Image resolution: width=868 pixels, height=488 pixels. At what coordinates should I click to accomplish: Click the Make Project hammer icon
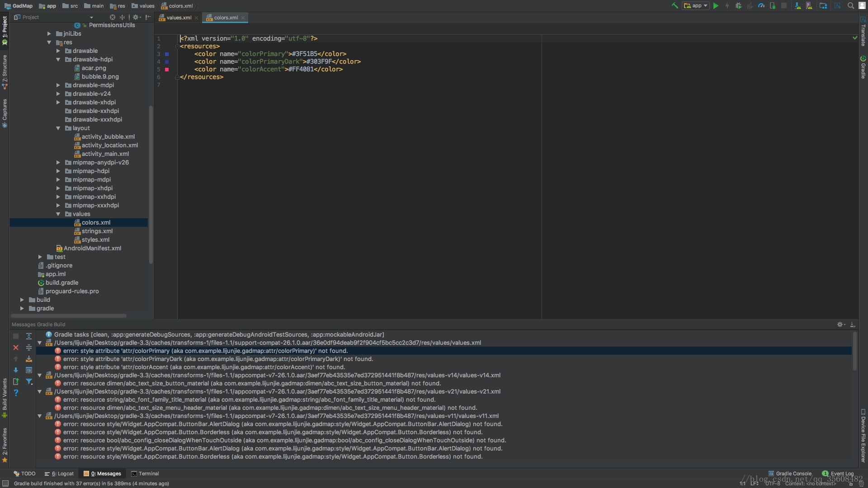[675, 6]
